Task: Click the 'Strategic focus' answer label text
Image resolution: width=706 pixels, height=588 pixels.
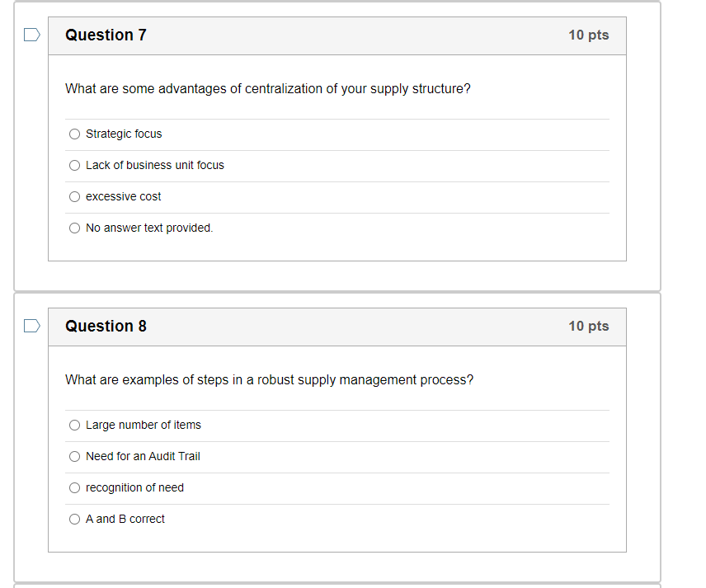Action: (x=124, y=134)
